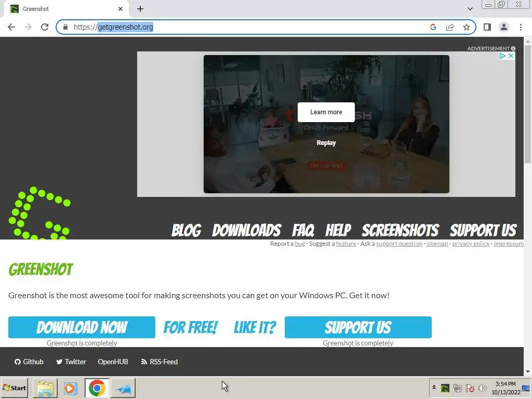Click the Google icon in the address bar

433,27
